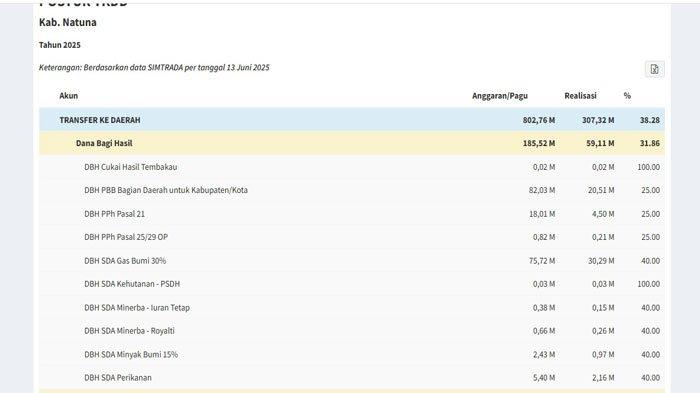700x393 pixels.
Task: Click the 0,21 M realization value
Action: coord(603,237)
